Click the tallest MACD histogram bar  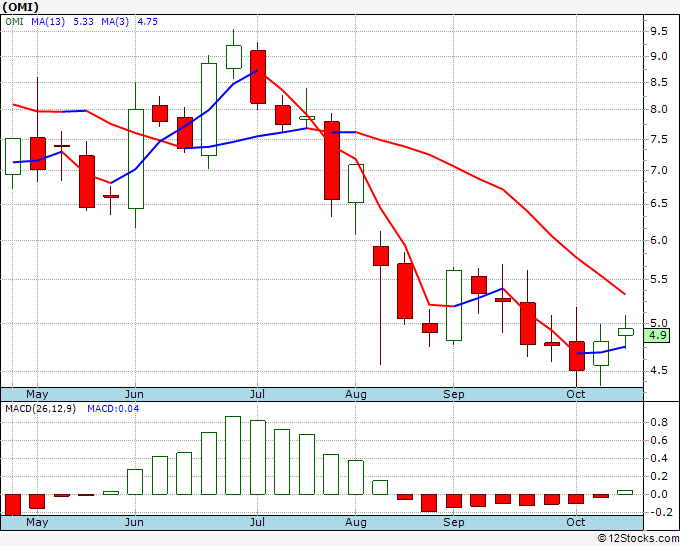coord(233,455)
